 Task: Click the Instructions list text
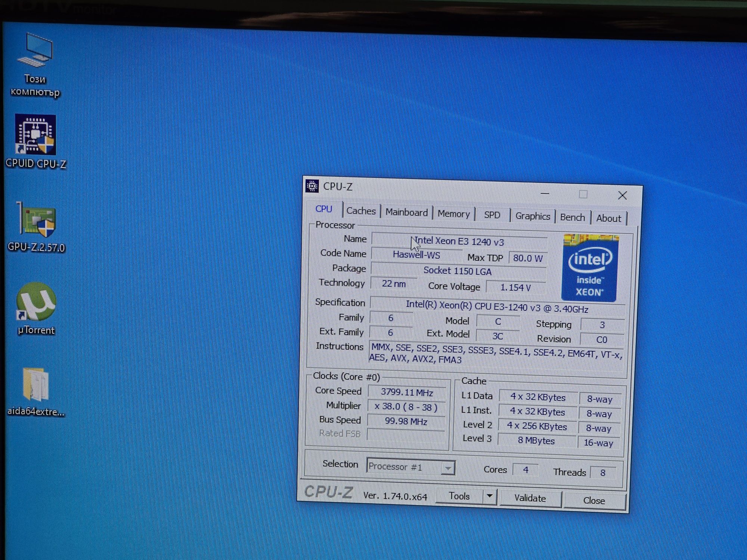coord(496,353)
